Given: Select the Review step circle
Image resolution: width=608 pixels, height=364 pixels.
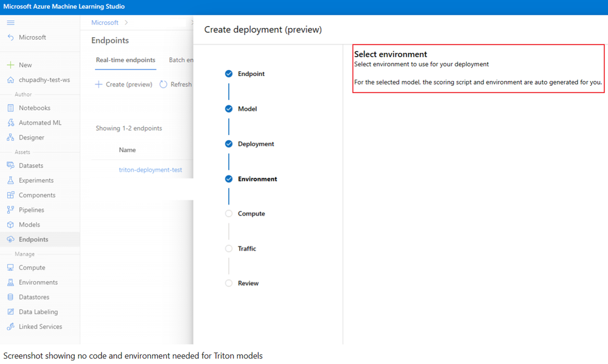Looking at the screenshot, I should pyautogui.click(x=229, y=283).
